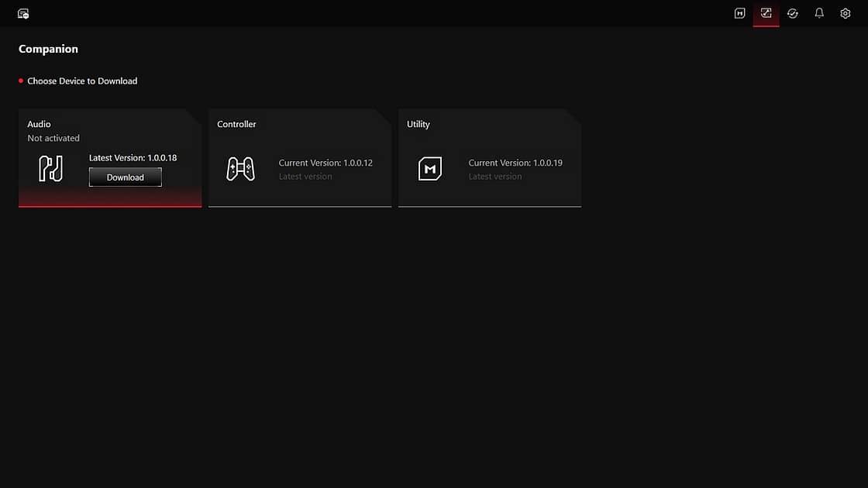Select the Utility card title

click(x=418, y=124)
